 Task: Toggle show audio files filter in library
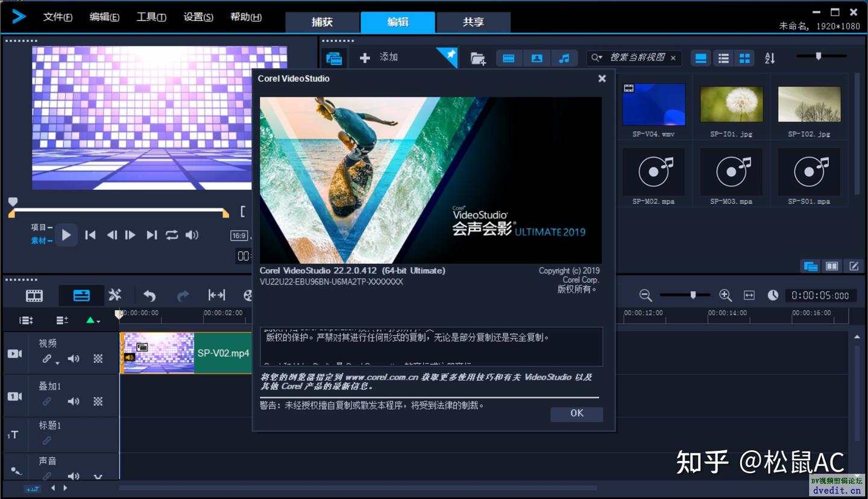tap(564, 58)
